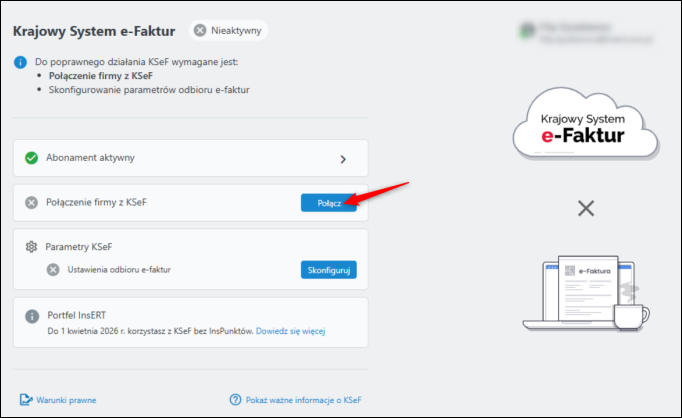Click the bold Połączenie firmy z KSeF bullet

pos(101,76)
